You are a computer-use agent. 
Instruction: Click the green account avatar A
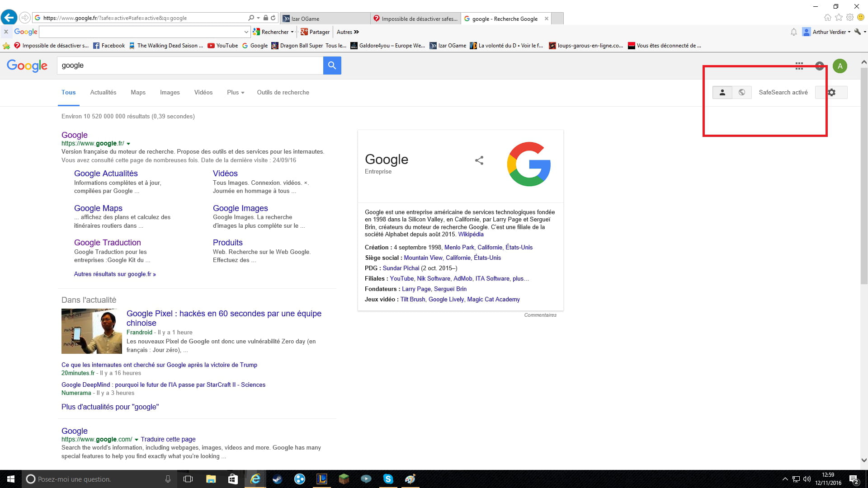tap(840, 66)
